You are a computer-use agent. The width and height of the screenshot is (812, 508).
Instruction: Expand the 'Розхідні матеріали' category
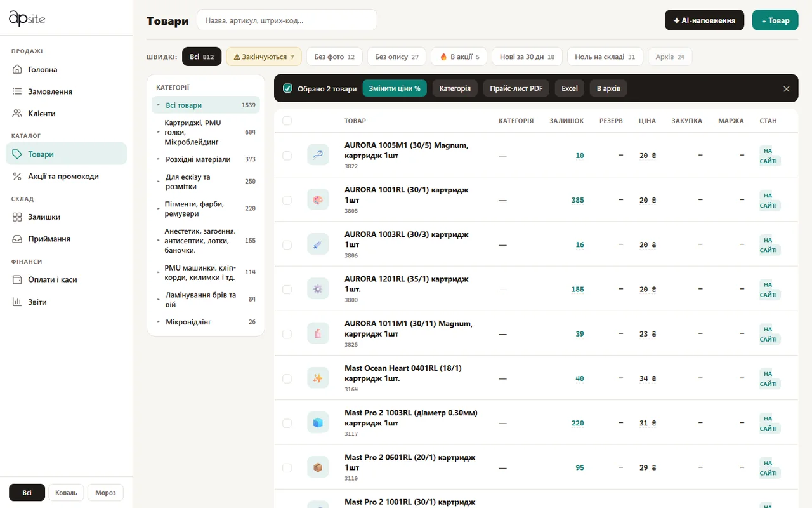pyautogui.click(x=159, y=159)
